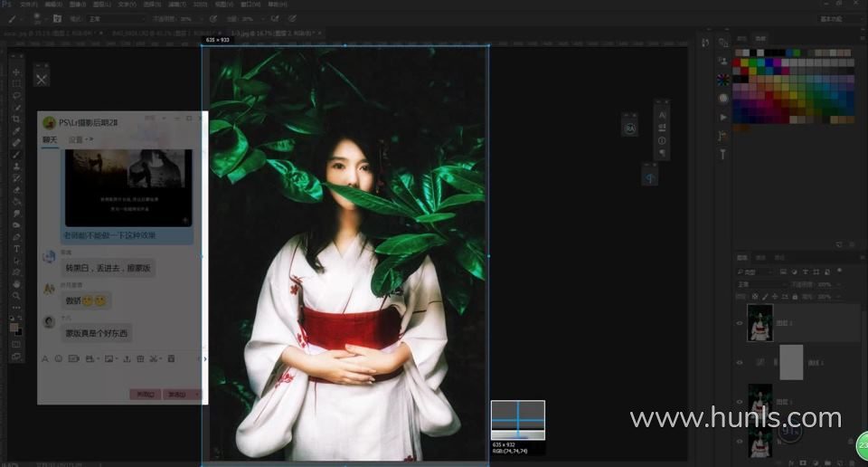The width and height of the screenshot is (868, 467).
Task: Select the Eraser tool
Action: 16,189
